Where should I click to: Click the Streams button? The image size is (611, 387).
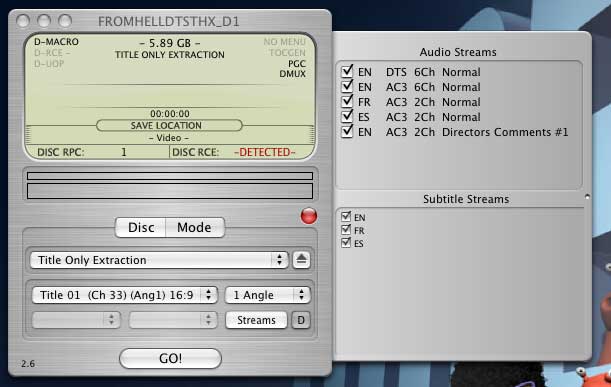(x=256, y=320)
